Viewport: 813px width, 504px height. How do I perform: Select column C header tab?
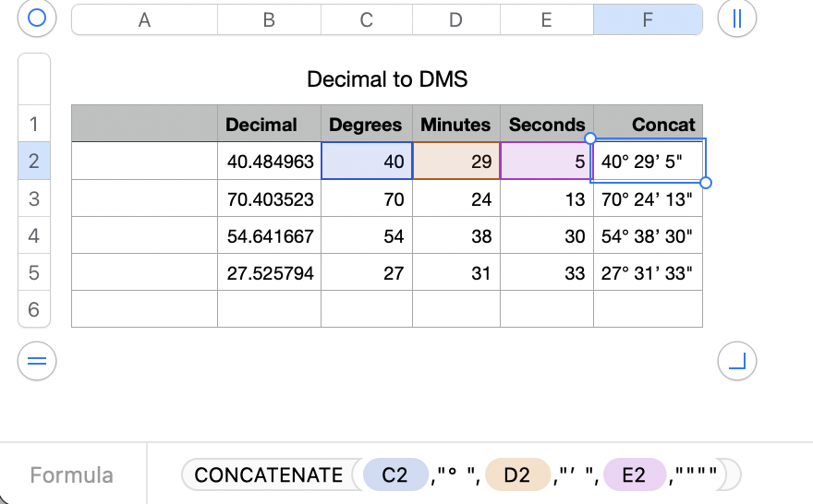tap(367, 19)
